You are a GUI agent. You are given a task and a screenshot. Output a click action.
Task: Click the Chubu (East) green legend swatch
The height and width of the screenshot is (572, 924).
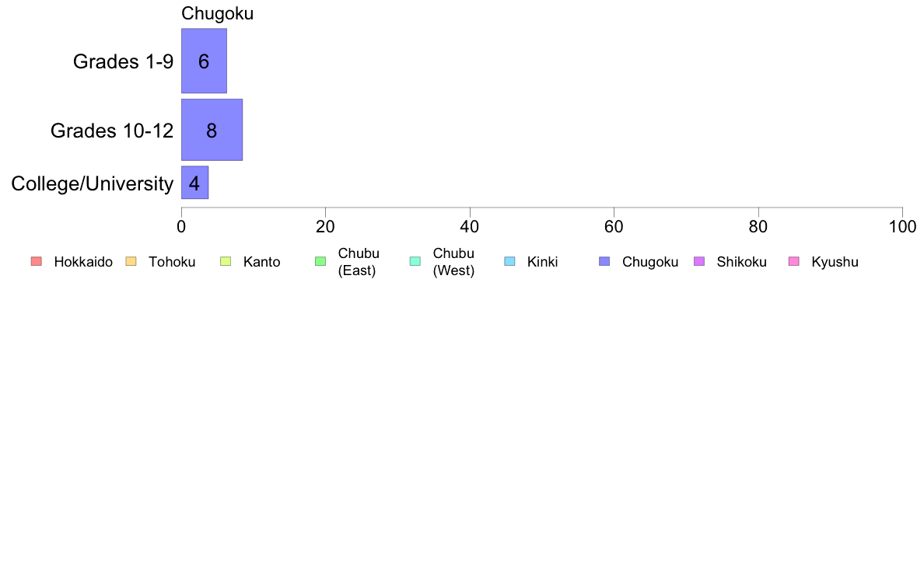click(x=320, y=262)
